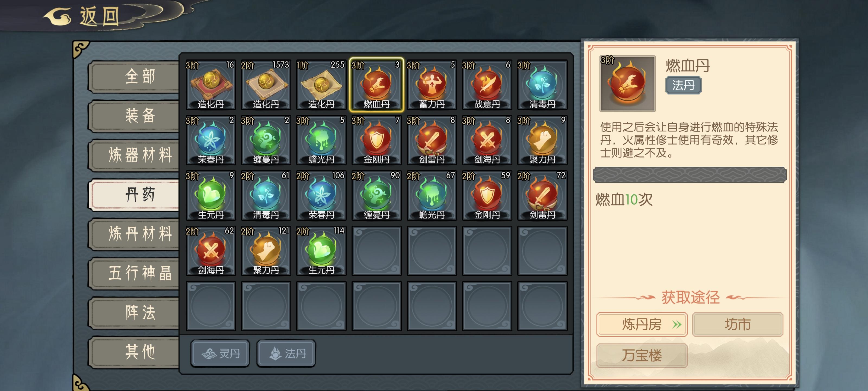Open the 炼丹房 acquisition route
The width and height of the screenshot is (868, 391).
[x=642, y=324]
